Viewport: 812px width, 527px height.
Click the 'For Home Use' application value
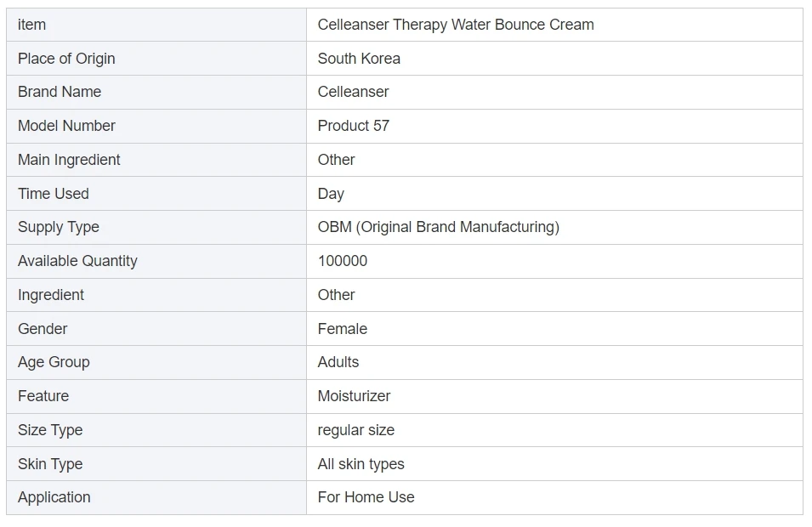366,497
